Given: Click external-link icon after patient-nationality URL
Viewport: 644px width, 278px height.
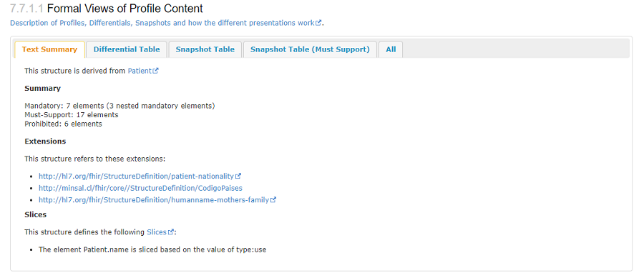Looking at the screenshot, I should (x=238, y=177).
